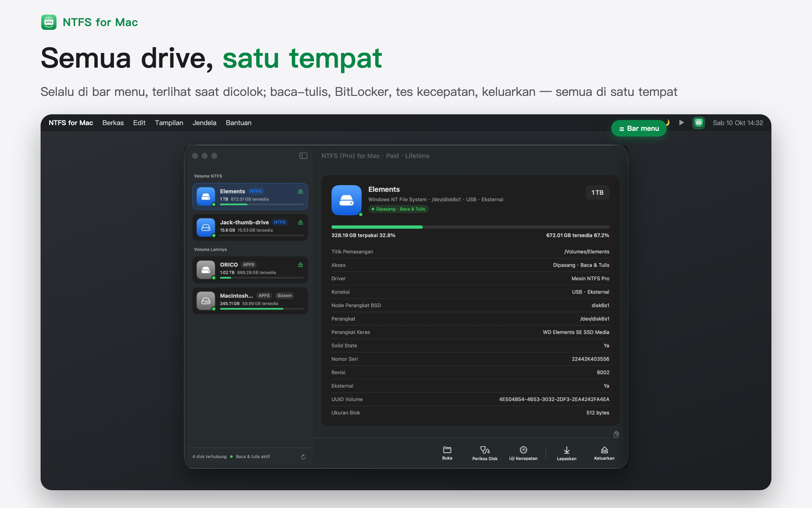Screen dimensions: 812x508
Task: Open the NTFS for Mac app menu
Action: (x=71, y=123)
